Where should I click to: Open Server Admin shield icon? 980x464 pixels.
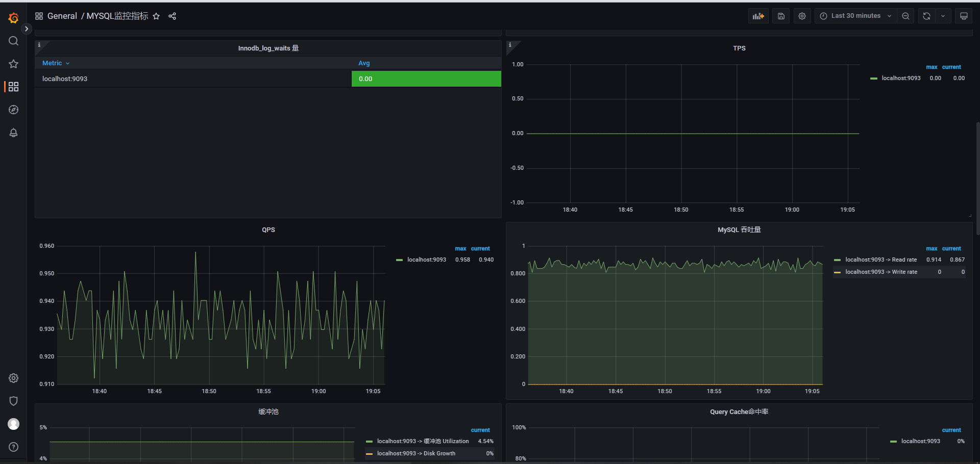tap(14, 401)
